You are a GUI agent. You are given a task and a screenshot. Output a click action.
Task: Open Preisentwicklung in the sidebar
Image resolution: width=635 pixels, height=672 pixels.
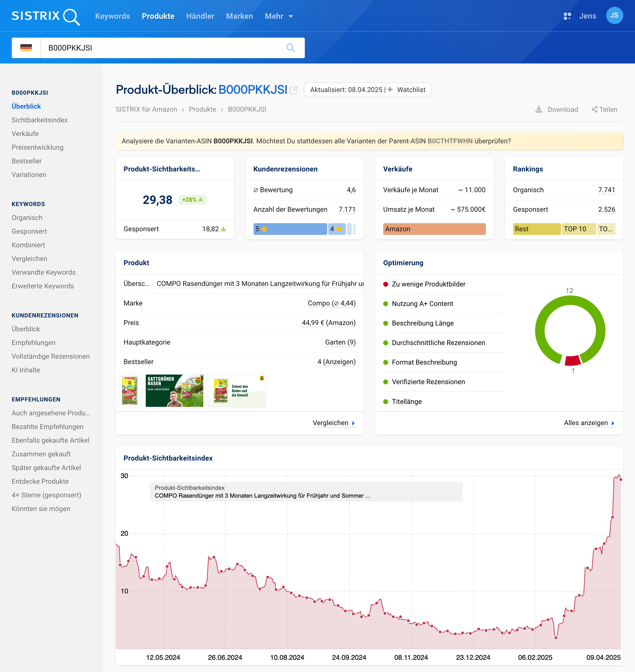pyautogui.click(x=38, y=147)
